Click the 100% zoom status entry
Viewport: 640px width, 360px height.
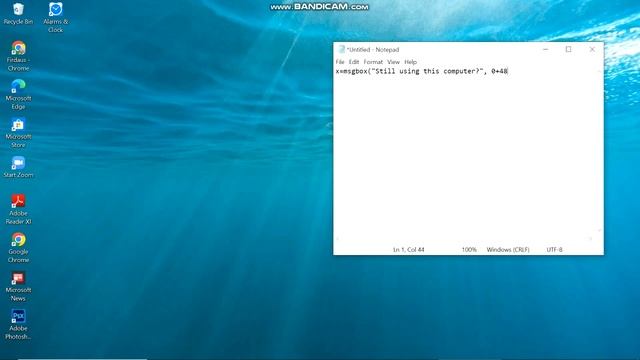469,249
